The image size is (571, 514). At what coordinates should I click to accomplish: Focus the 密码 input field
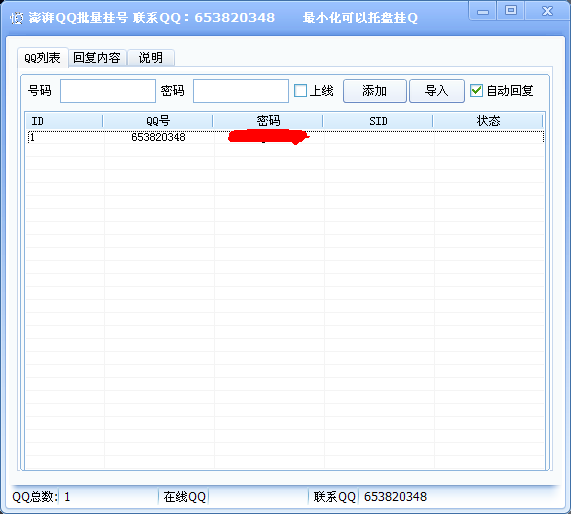(x=241, y=91)
